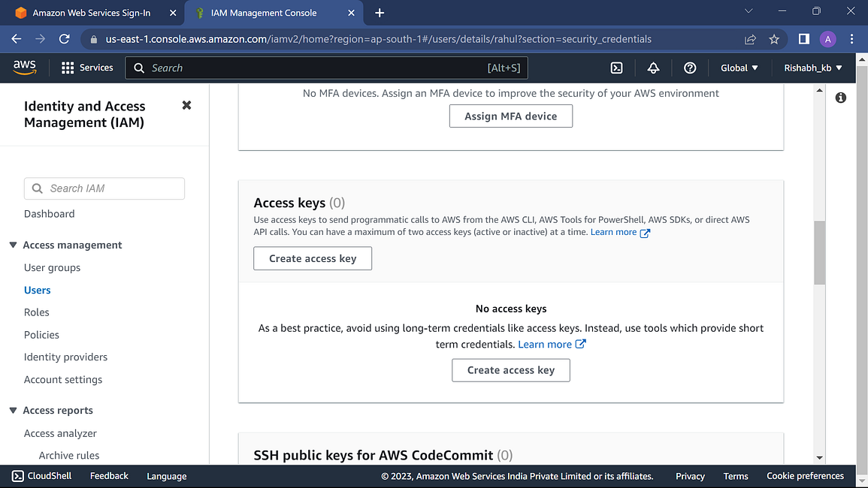The image size is (868, 488).
Task: Open the CloudShell terminal icon in the top bar
Action: pyautogui.click(x=616, y=68)
